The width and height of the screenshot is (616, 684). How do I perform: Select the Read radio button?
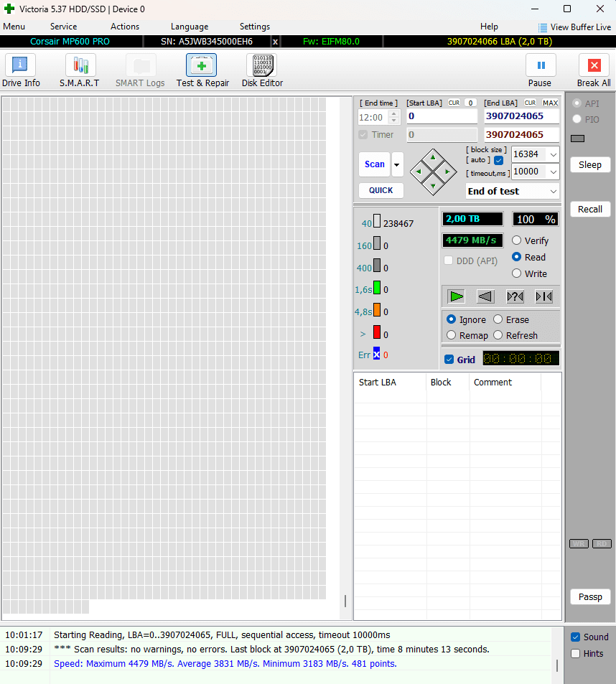click(516, 257)
